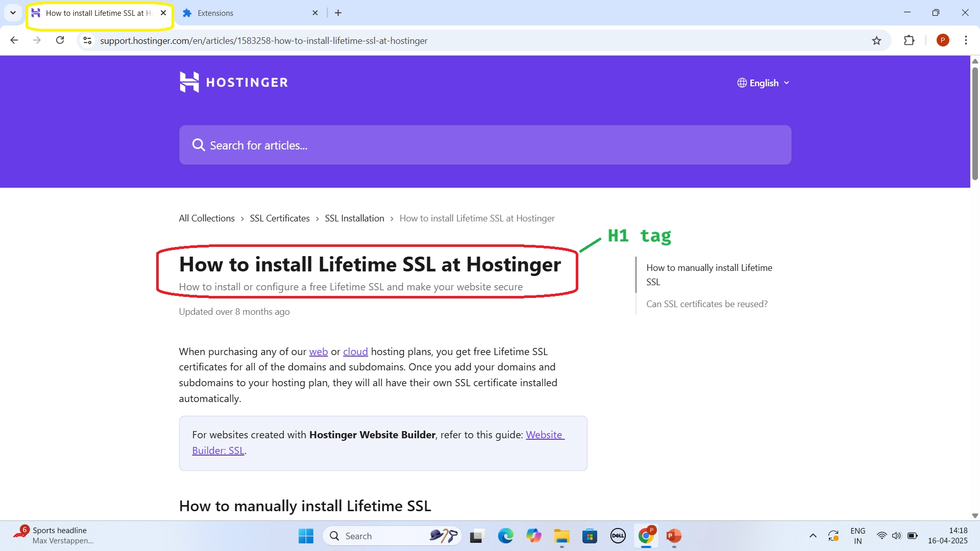Screen dimensions: 980x551
Task: Open Chrome three-dot menu
Action: click(x=966, y=41)
